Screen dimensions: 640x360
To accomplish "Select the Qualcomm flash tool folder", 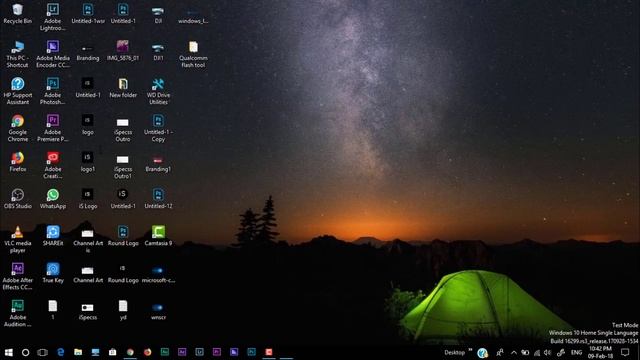I will (193, 54).
